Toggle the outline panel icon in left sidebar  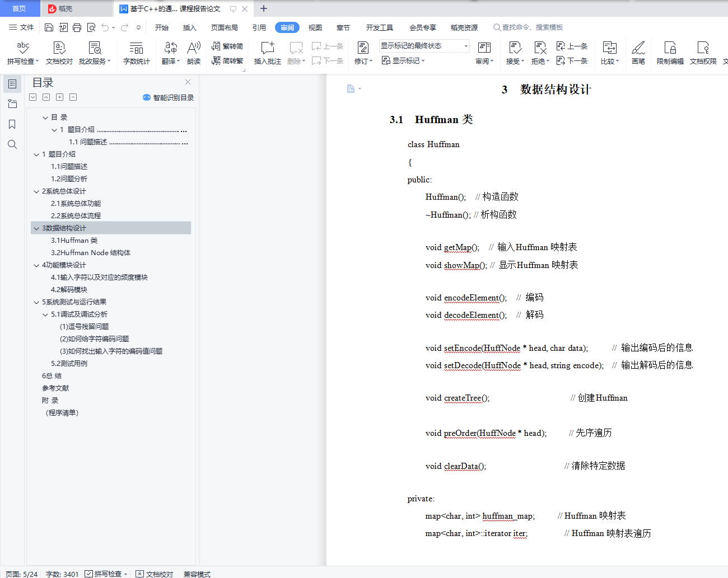pos(12,84)
